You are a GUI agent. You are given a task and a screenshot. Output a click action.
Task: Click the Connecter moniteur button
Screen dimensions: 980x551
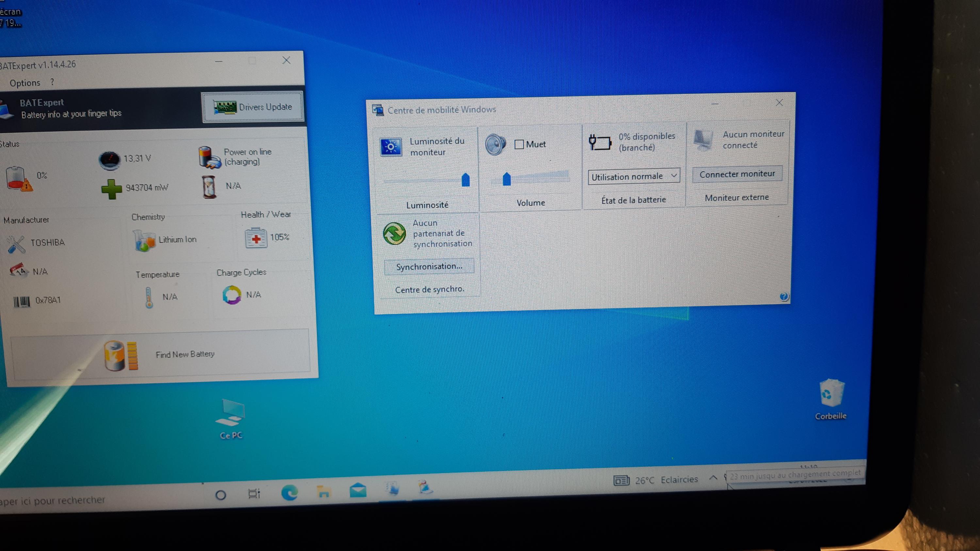[737, 174]
